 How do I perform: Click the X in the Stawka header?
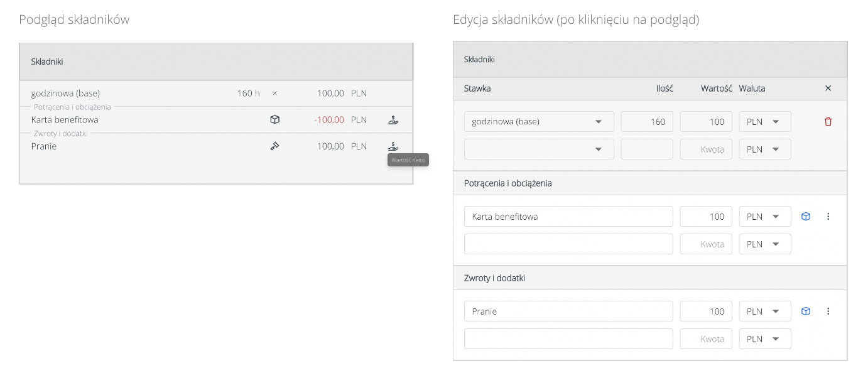click(x=828, y=89)
